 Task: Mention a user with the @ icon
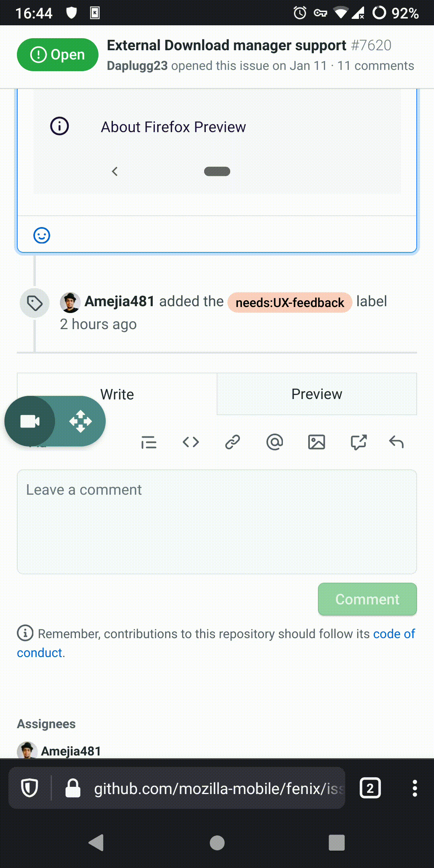[x=275, y=442]
